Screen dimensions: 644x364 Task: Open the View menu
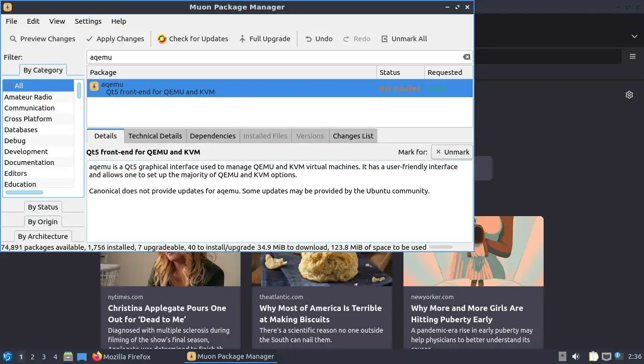[57, 21]
